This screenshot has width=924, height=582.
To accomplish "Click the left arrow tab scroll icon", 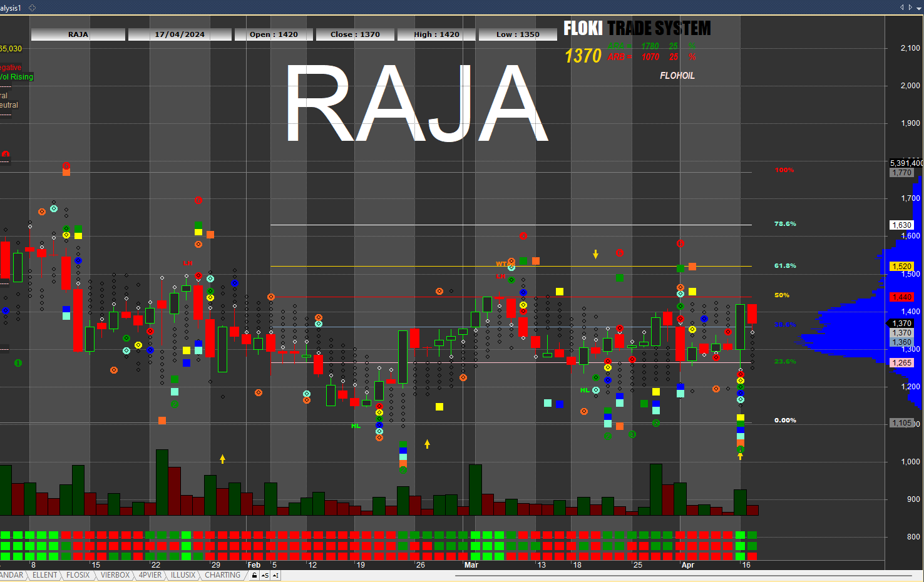I will click(x=902, y=8).
